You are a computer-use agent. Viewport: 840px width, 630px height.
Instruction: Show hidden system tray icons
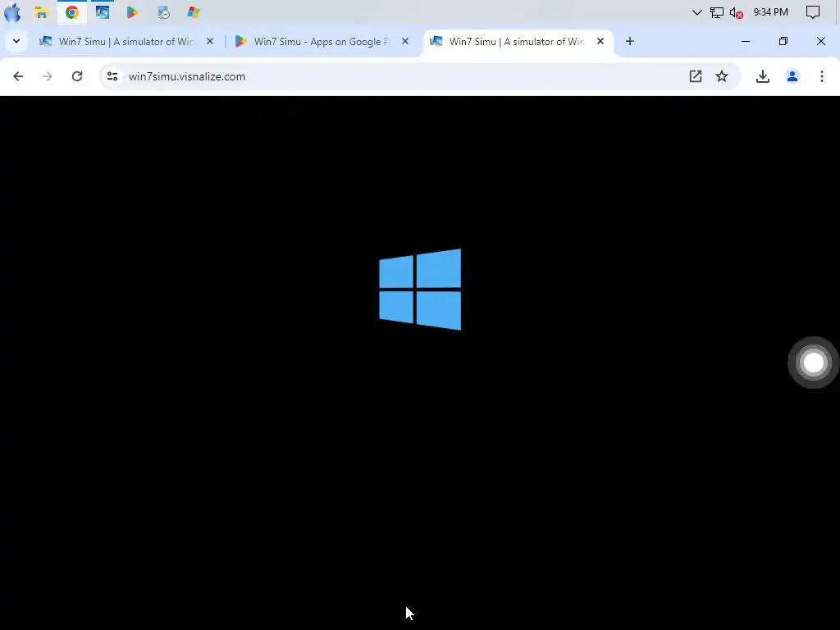(697, 12)
